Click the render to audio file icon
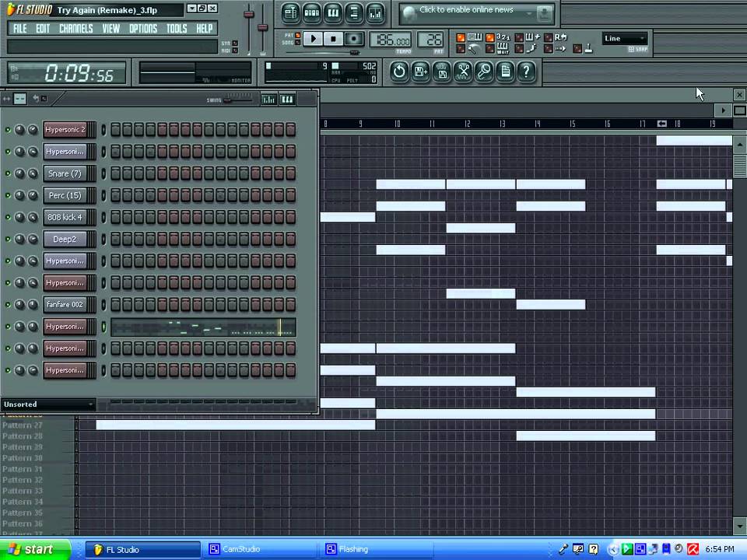 442,72
